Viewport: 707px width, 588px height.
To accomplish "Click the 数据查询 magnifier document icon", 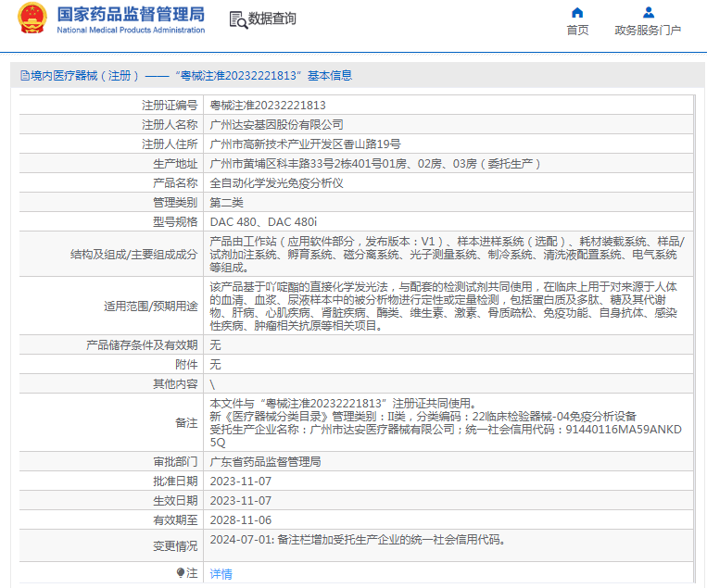I will [236, 19].
